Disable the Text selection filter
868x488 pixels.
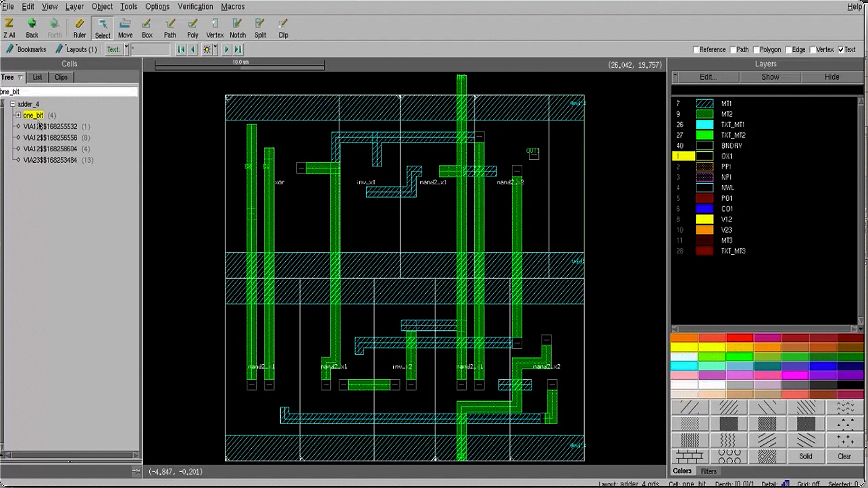pos(842,50)
